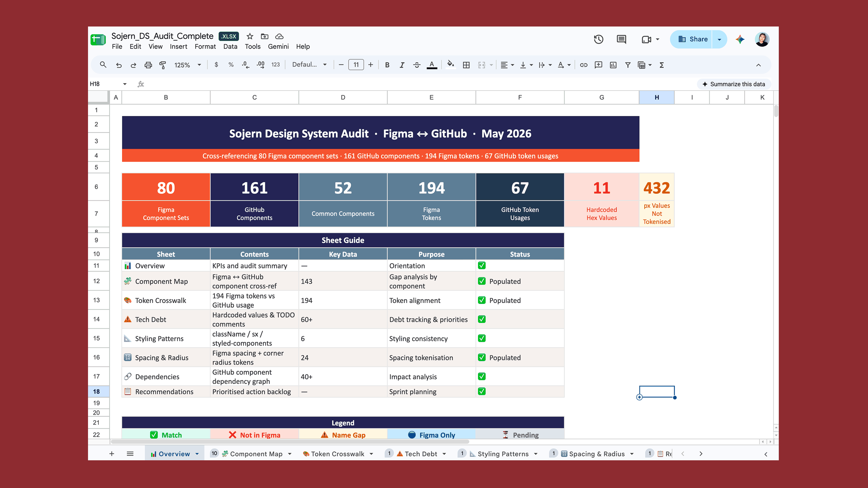Activate the Paint format roller

pyautogui.click(x=163, y=65)
